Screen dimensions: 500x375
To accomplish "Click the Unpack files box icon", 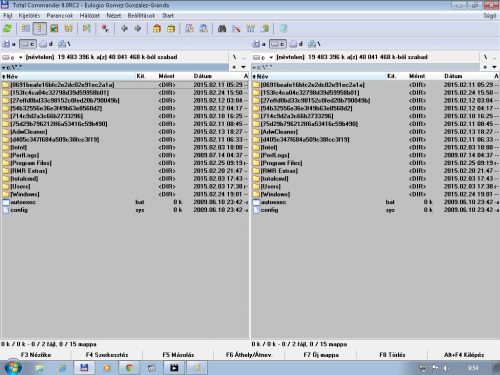I will pyautogui.click(x=171, y=29).
